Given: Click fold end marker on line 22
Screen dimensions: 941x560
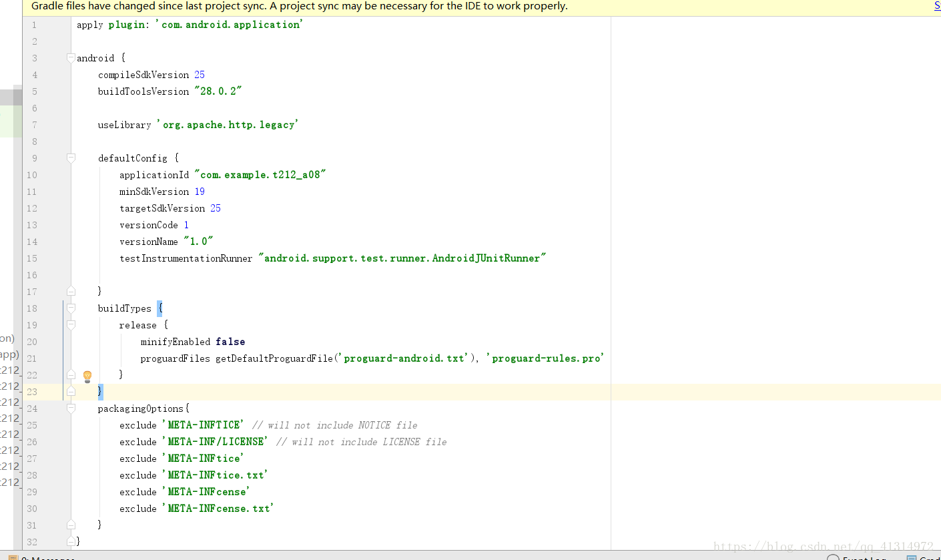Looking at the screenshot, I should [71, 374].
